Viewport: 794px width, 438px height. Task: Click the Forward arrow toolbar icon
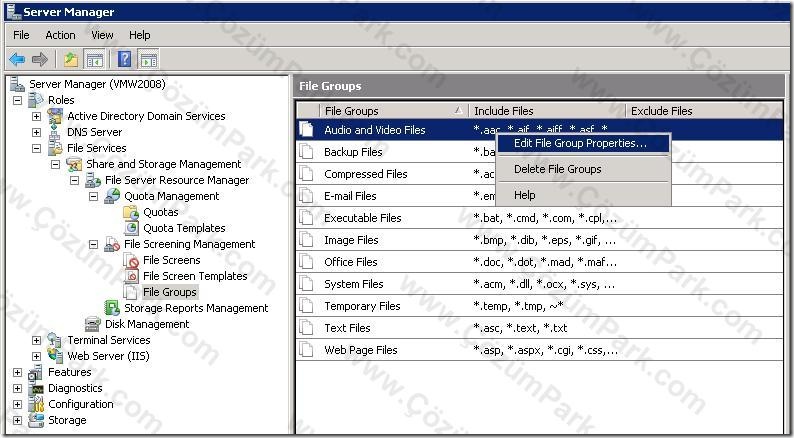(39, 60)
